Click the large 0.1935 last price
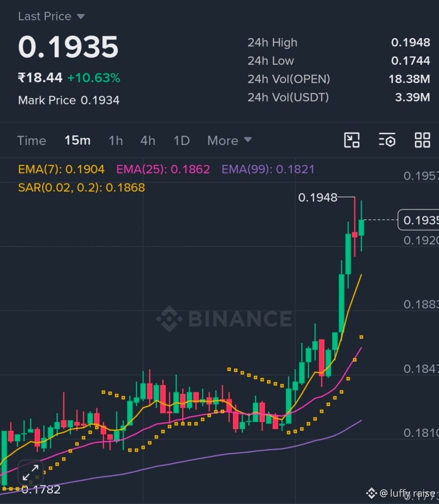Viewport: 439px width, 504px height. click(68, 47)
